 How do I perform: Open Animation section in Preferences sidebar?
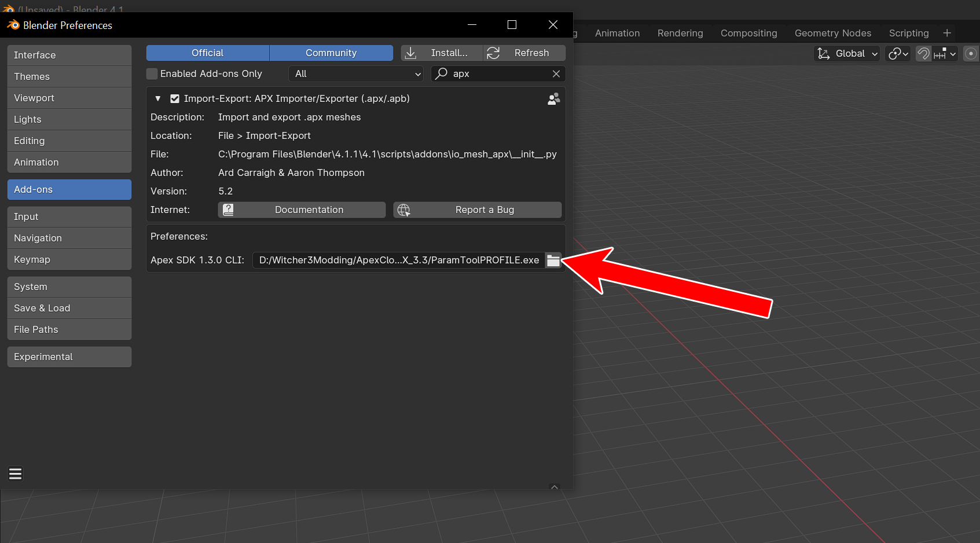click(x=69, y=162)
